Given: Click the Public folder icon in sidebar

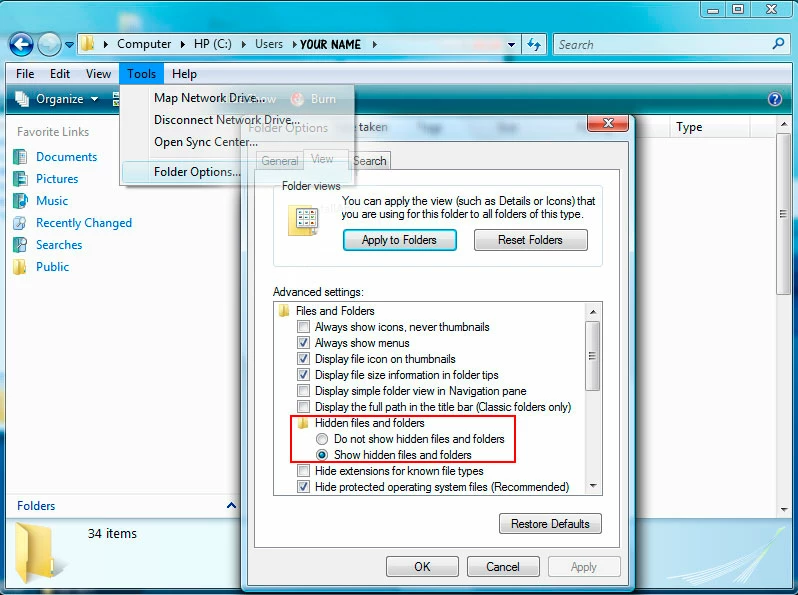Looking at the screenshot, I should 20,267.
